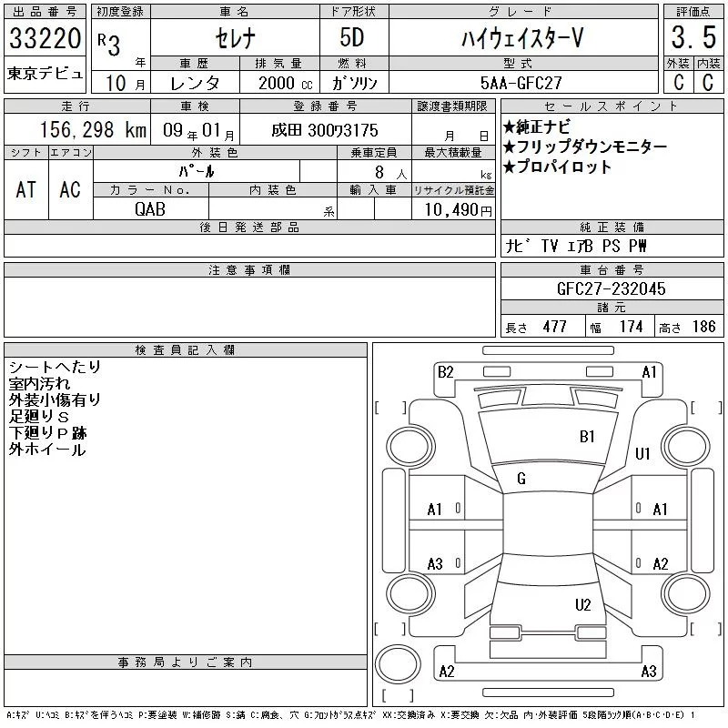This screenshot has height=728, width=728.
Task: Select the inspector note 室内汚れ
Action: [39, 383]
